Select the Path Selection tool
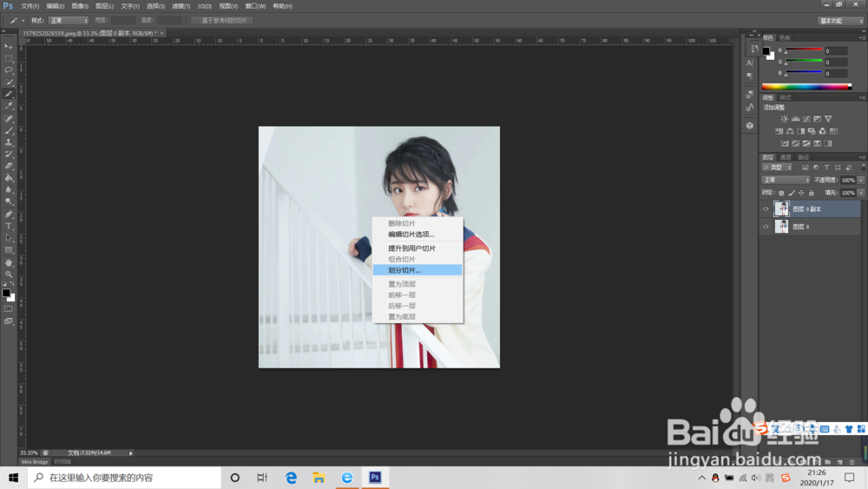The width and height of the screenshot is (868, 489). pyautogui.click(x=9, y=238)
